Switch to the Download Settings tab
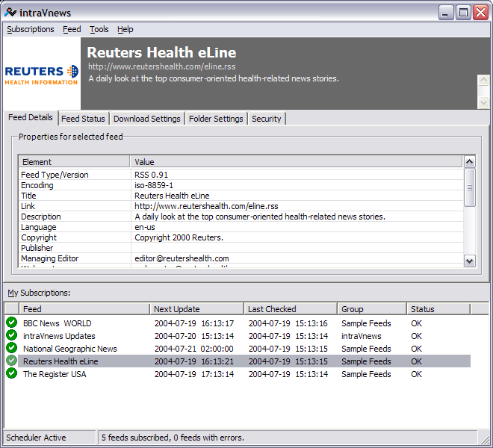Viewport: 493px width, 448px height. point(147,119)
